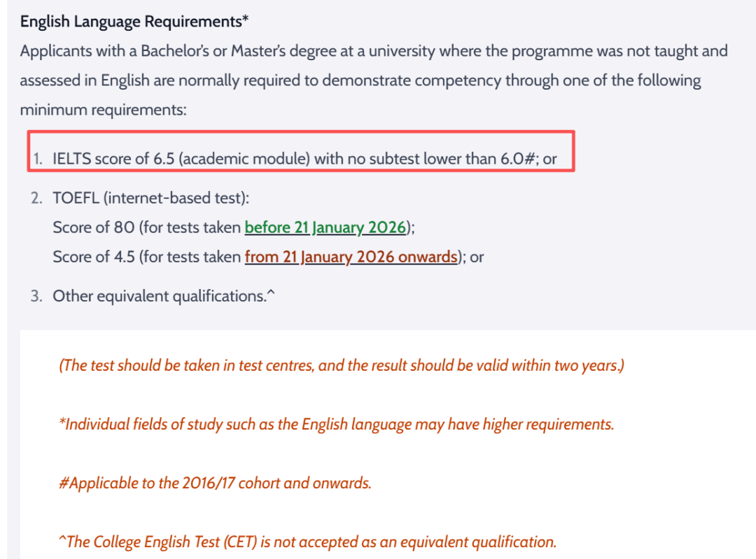756x559 pixels.
Task: Click the list number 2 marker
Action: (36, 198)
